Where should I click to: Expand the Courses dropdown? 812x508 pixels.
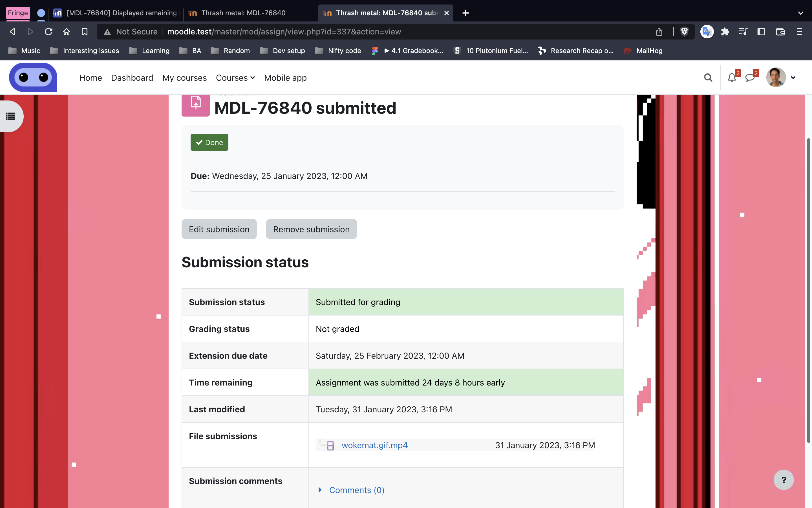coord(235,78)
